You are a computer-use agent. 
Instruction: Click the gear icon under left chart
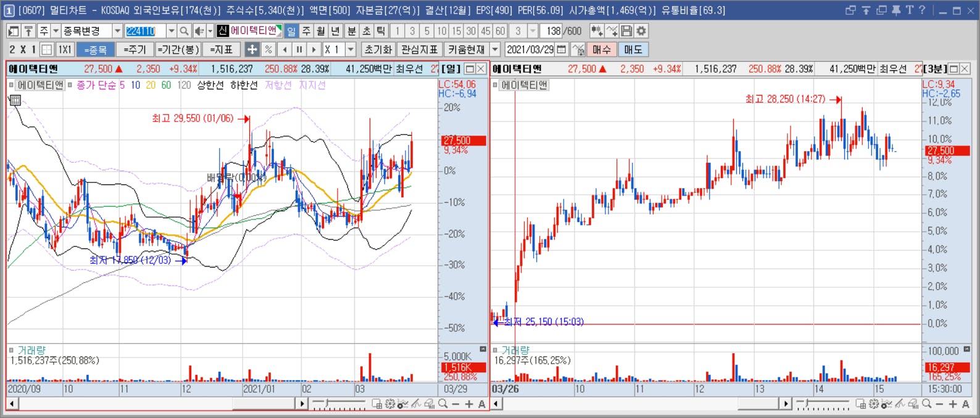point(390,404)
